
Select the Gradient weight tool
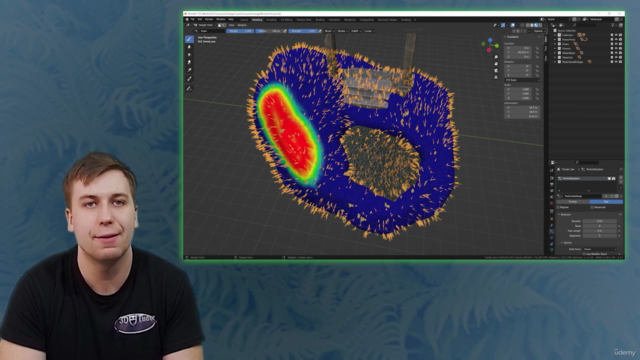189,70
